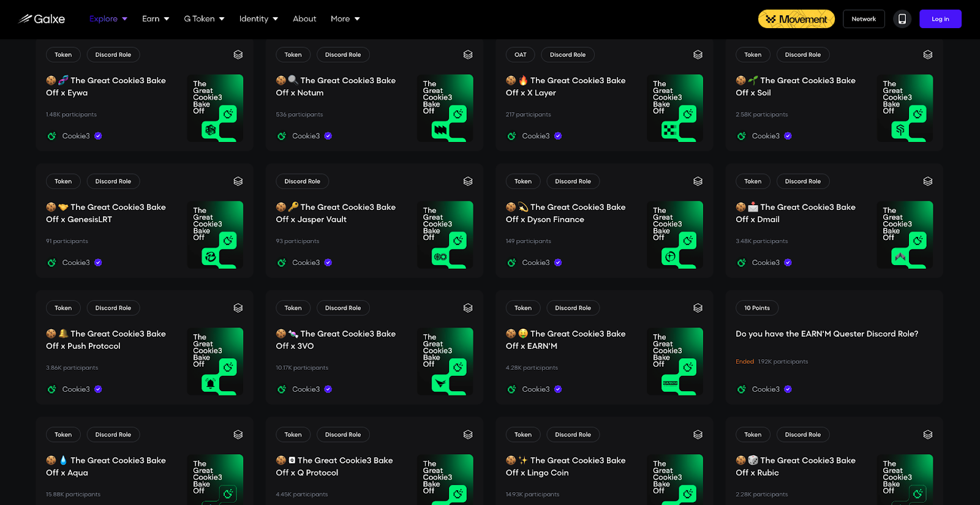The height and width of the screenshot is (505, 980).
Task: Open EARN'M Quester Discord Role question title
Action: (x=827, y=334)
